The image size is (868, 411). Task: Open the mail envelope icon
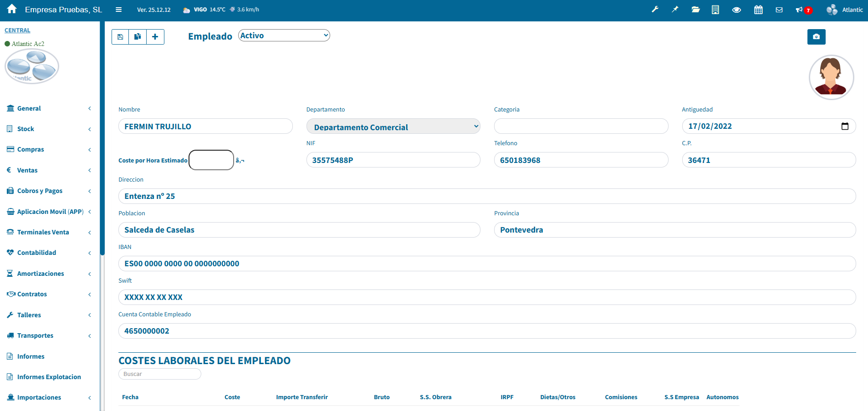(779, 10)
